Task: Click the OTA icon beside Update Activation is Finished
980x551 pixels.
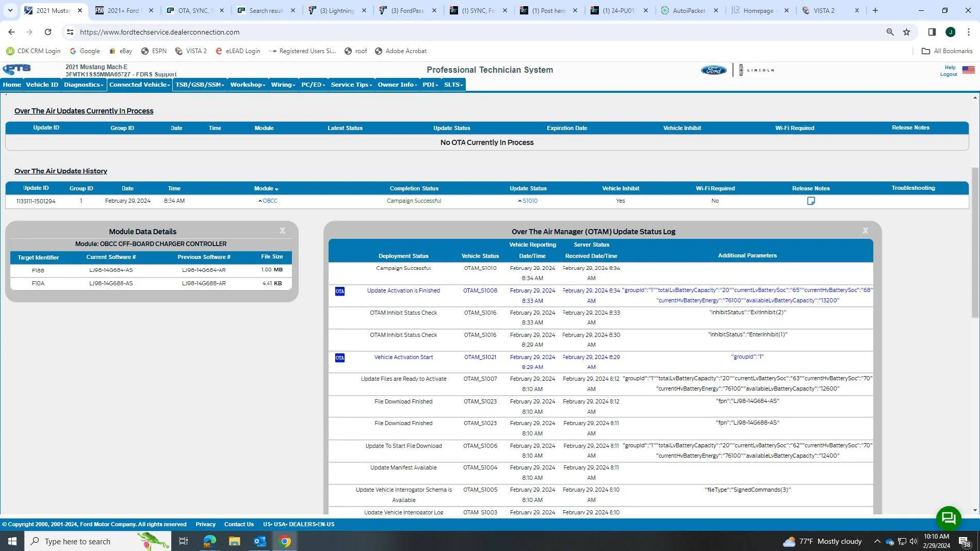Action: (339, 291)
